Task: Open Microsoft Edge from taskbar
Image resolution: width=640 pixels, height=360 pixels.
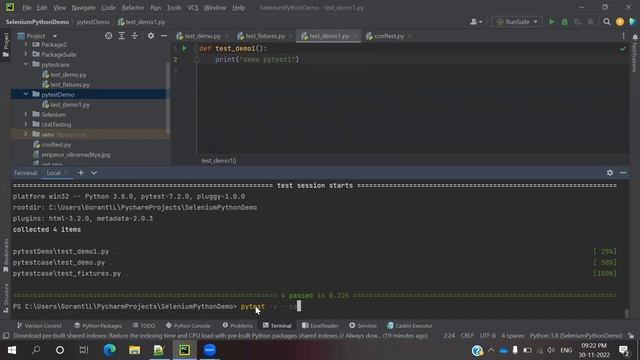Action: 109,350
